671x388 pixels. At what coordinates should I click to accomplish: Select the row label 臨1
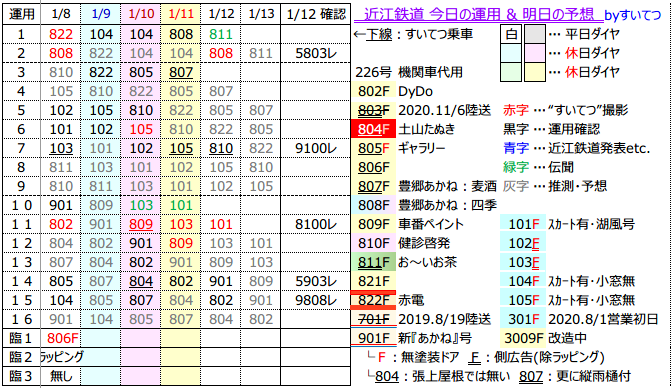[x=21, y=338]
